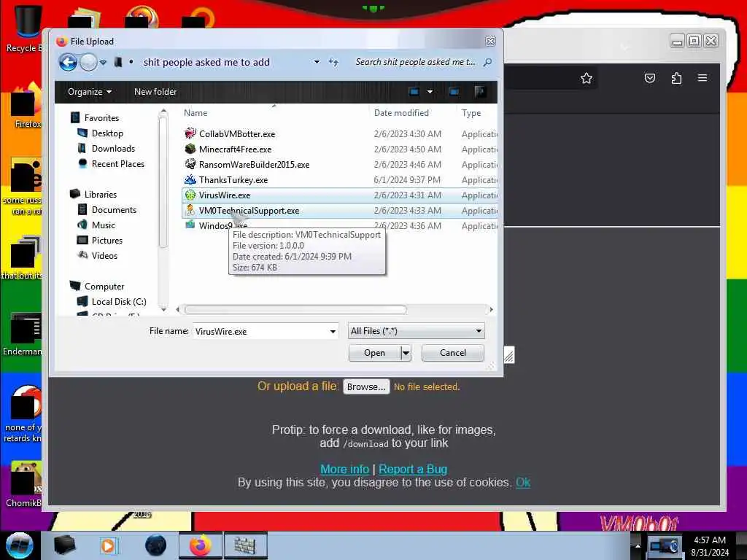
Task: Open the recent locations dropdown arrow
Action: pyautogui.click(x=103, y=63)
